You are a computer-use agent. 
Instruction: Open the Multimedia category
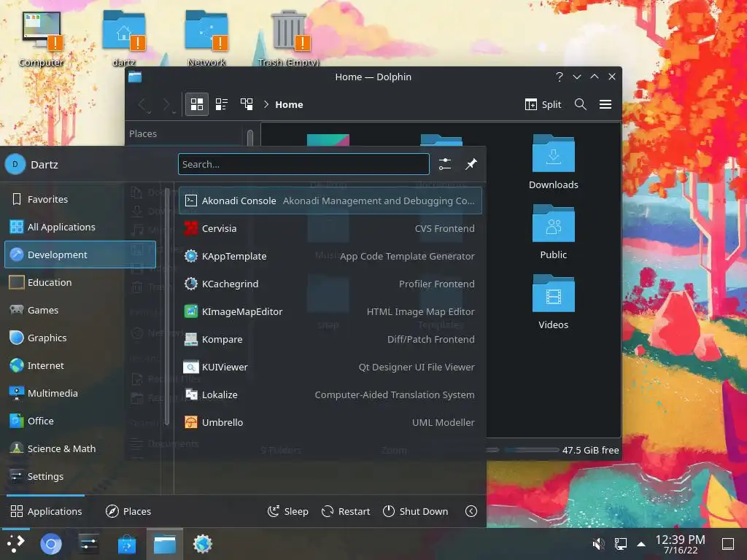80,393
